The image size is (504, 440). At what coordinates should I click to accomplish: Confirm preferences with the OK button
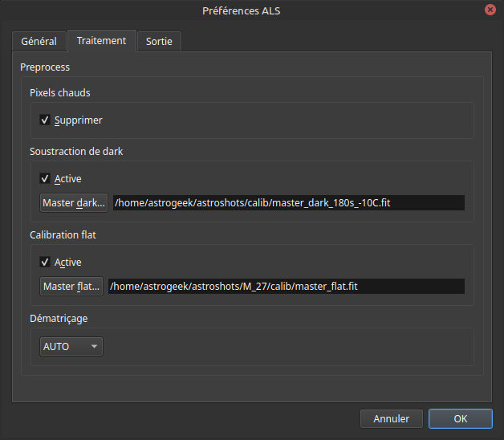(460, 419)
